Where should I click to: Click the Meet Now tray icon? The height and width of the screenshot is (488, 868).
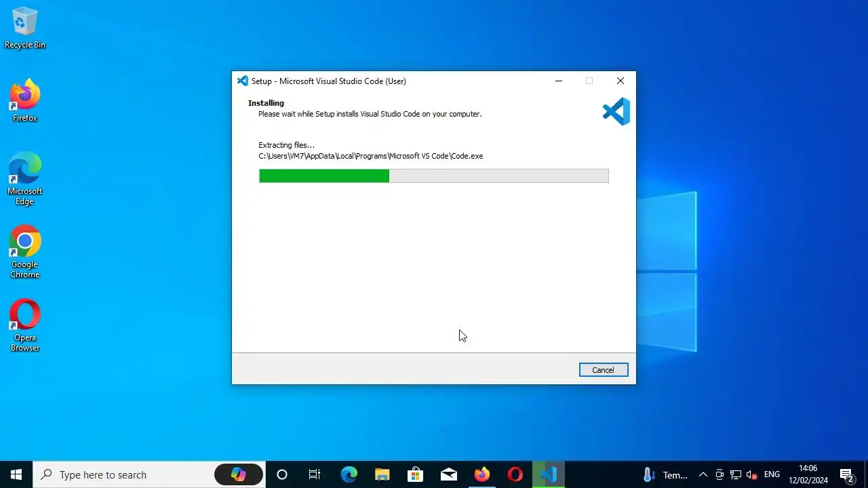(719, 474)
